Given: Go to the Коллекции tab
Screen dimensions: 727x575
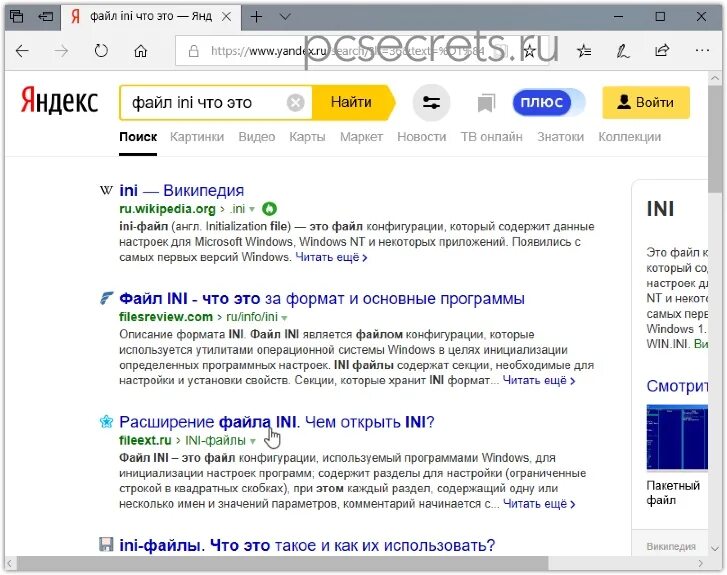Looking at the screenshot, I should pyautogui.click(x=629, y=137).
